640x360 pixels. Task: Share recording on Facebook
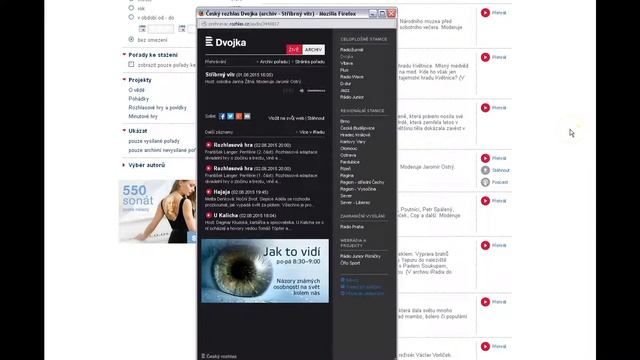pos(222,116)
